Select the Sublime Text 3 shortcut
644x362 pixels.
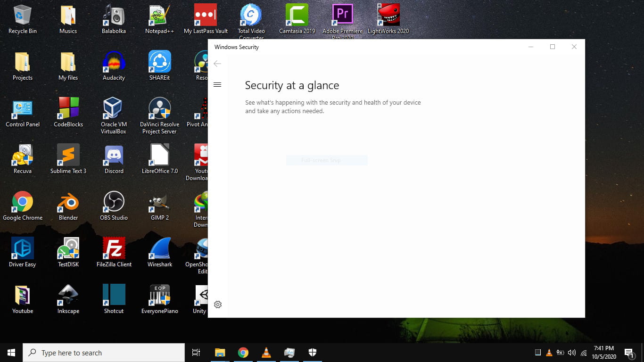point(68,160)
